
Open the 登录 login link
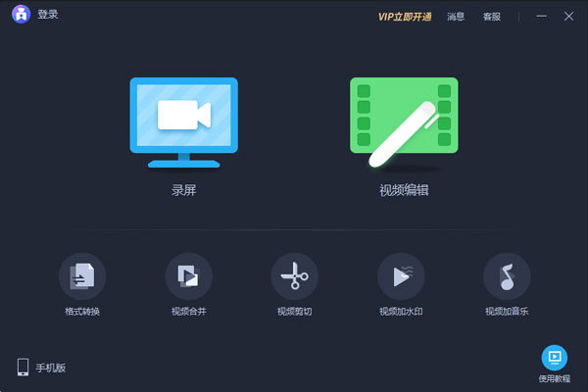point(48,15)
